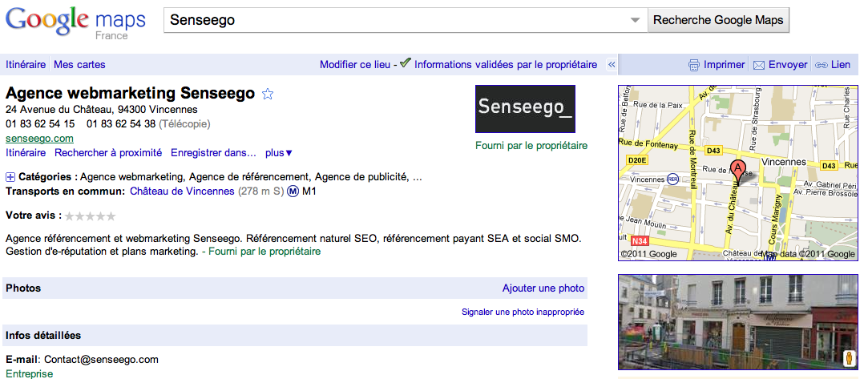Viewport: 868px width, 379px height.
Task: Expand Catégories with the plus icon
Action: coord(10,177)
